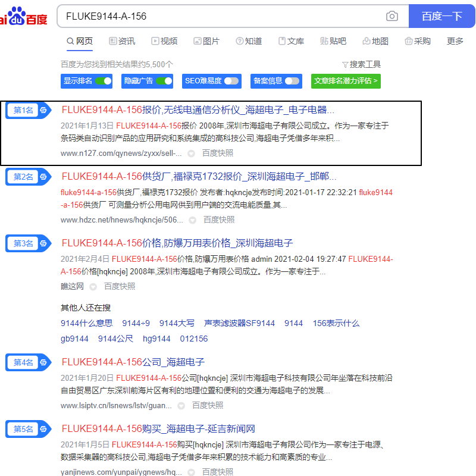Click the icon beside the 第4名 rank badge
Viewport: 476px width, 476px height.
[43, 362]
